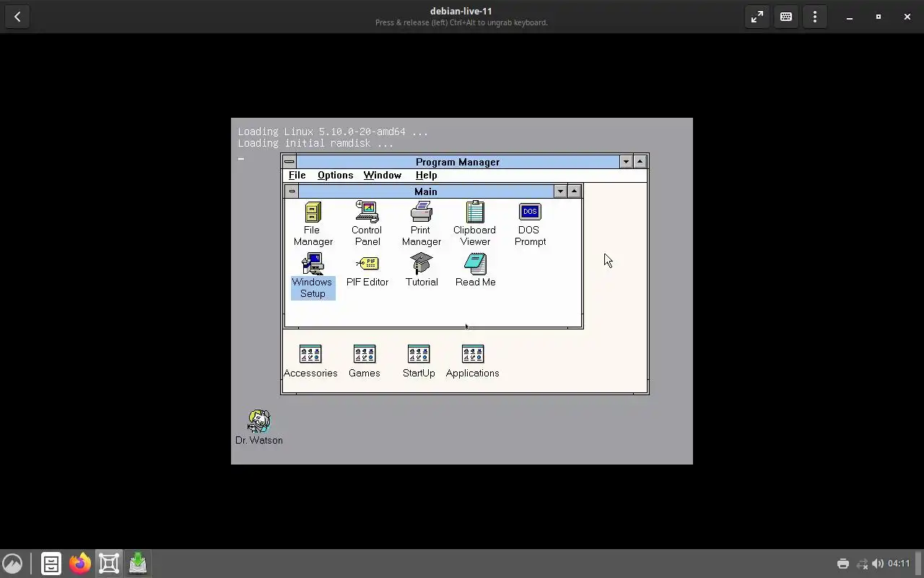The width and height of the screenshot is (924, 578).
Task: Open the Main window control-menu box
Action: (292, 191)
